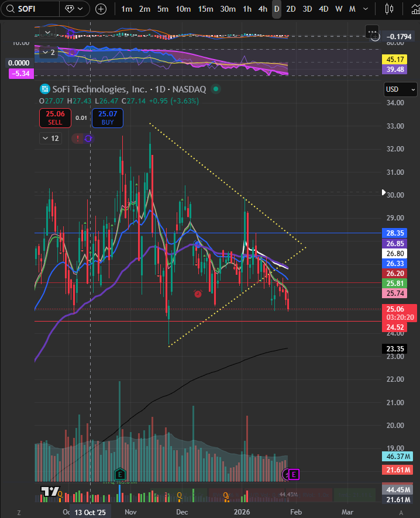Click the 26.85 purple price label
This screenshot has height=518, width=420.
[x=395, y=243]
